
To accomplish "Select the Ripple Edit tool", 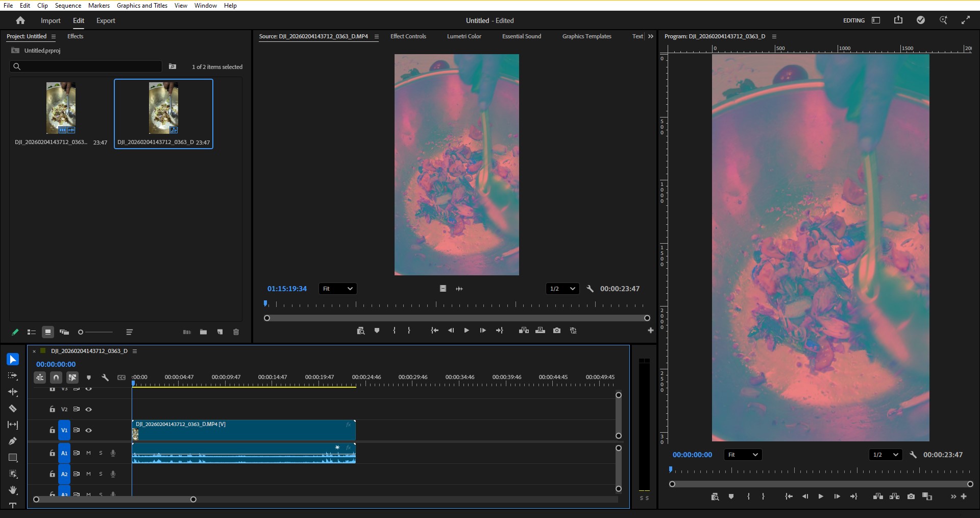I will 13,392.
